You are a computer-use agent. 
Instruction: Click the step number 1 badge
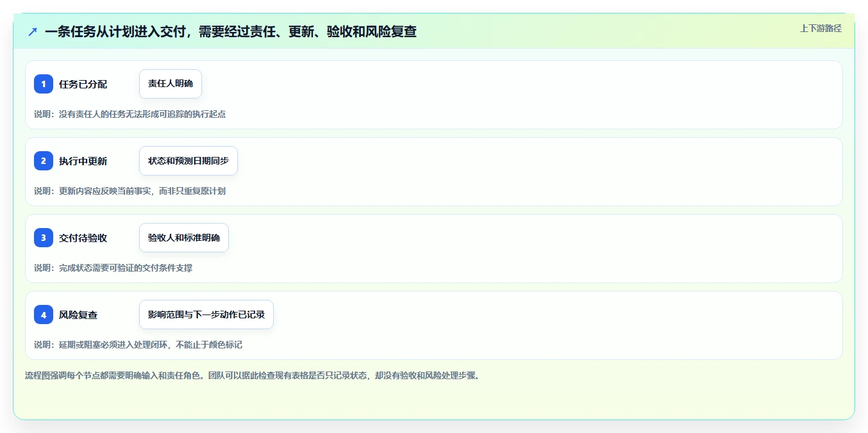[44, 84]
